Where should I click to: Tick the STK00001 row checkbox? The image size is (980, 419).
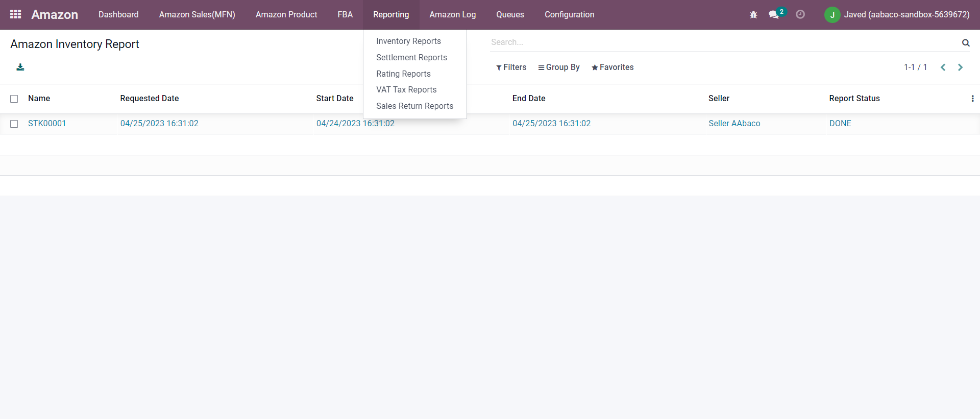coord(14,124)
